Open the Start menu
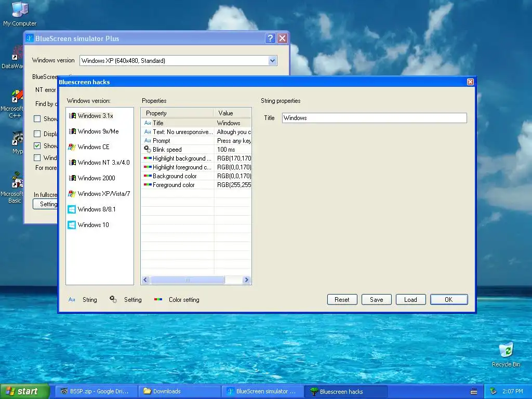Screen dimensions: 532x399 tap(24, 391)
